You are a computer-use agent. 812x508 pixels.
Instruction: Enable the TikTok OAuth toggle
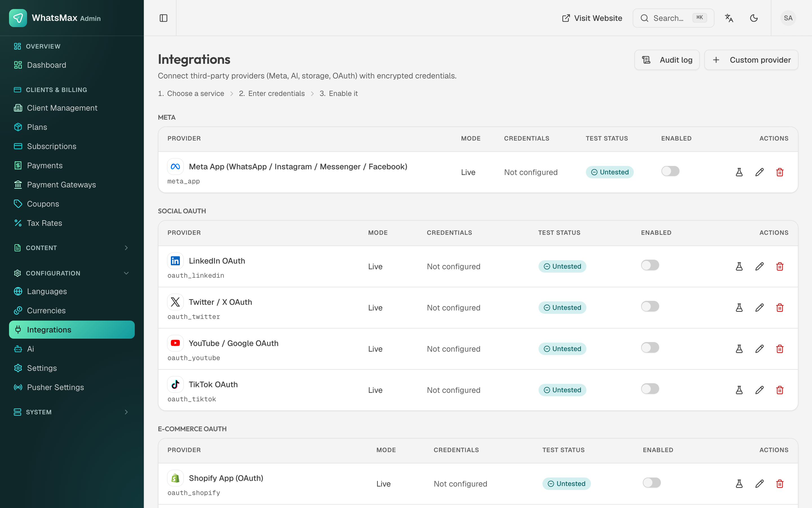650,389
